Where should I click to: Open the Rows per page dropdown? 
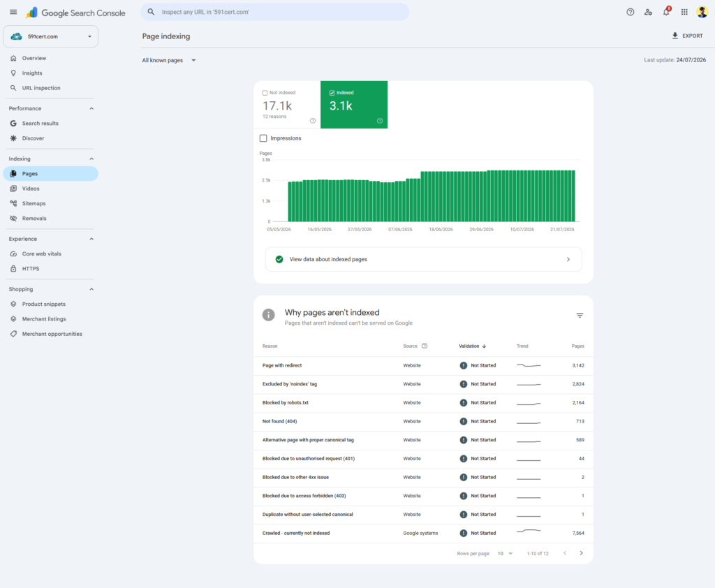506,553
